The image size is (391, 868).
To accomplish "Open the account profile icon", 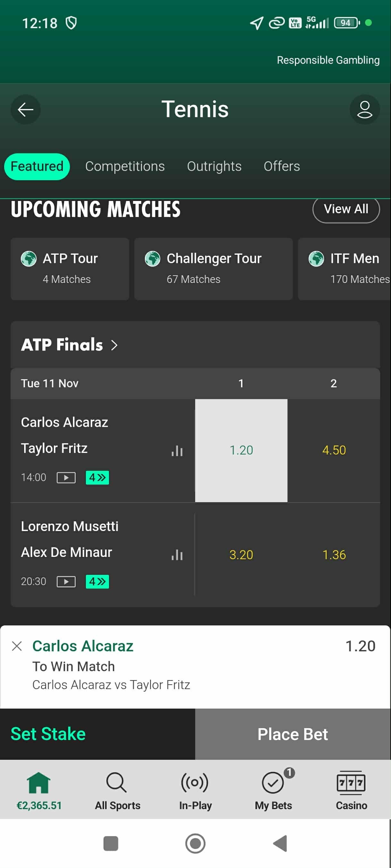I will (364, 109).
